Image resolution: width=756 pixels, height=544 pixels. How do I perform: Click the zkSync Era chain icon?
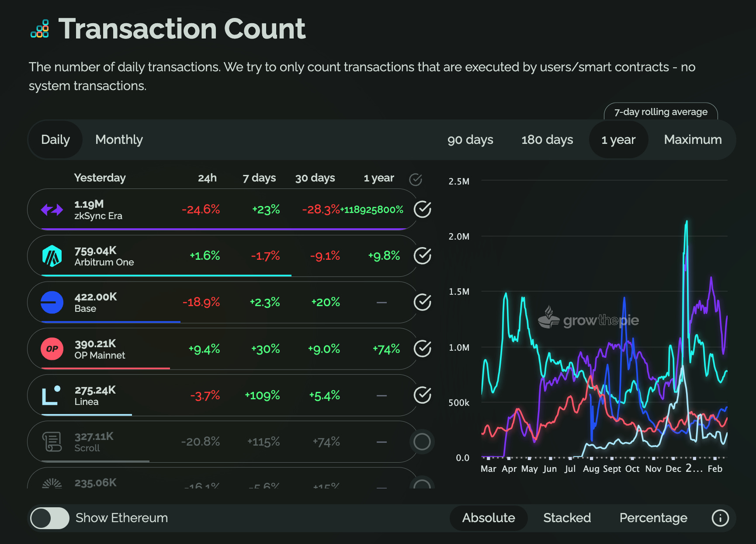point(52,210)
